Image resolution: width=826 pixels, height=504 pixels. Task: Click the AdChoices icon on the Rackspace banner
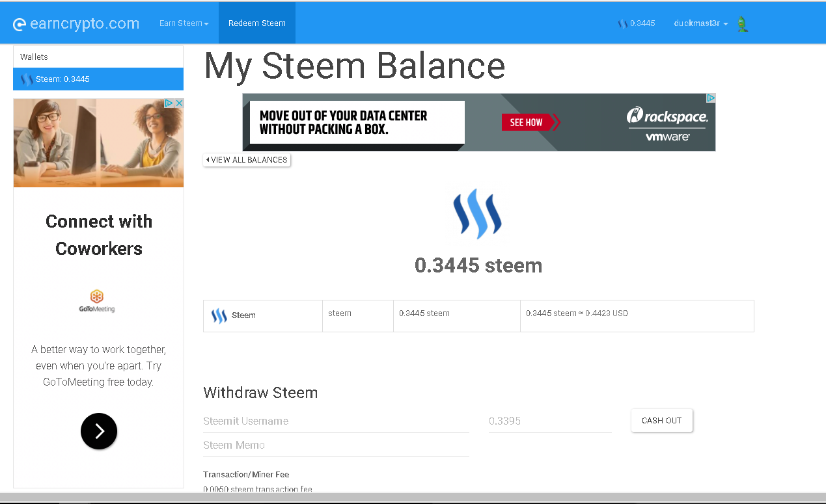click(711, 98)
